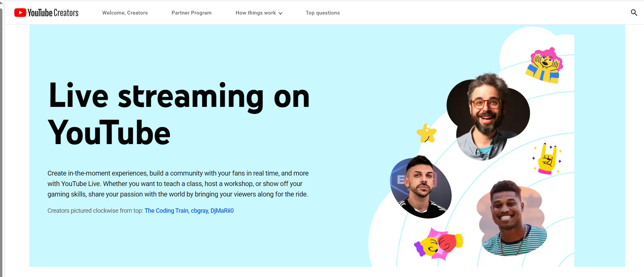Go to Welcome, Creators page
The image size is (644, 277).
(125, 13)
